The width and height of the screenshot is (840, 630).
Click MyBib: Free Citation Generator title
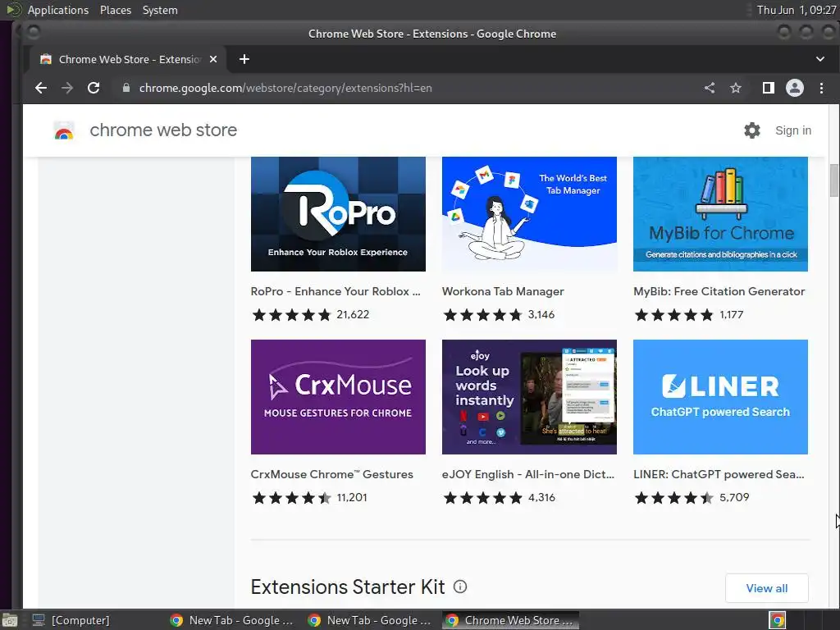(x=719, y=291)
